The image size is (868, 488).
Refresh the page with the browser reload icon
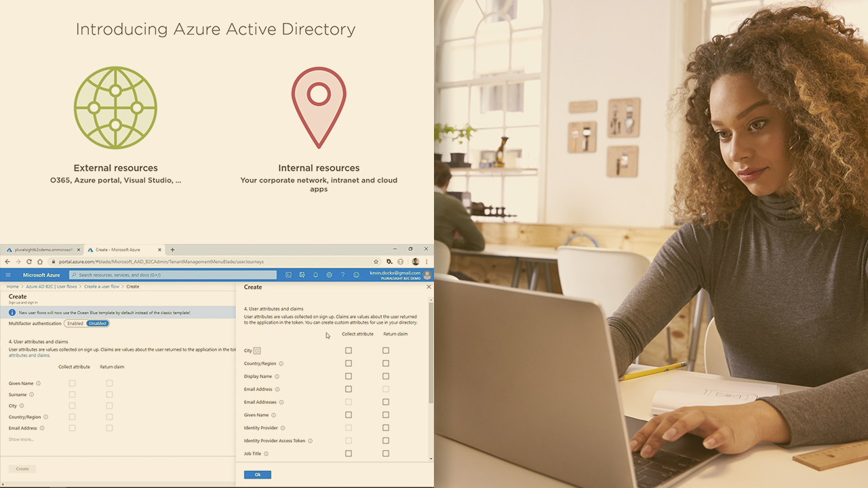click(28, 261)
